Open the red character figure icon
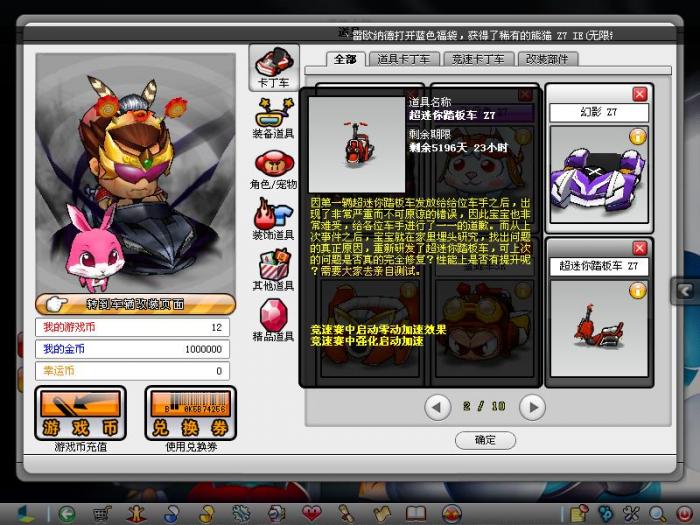The height and width of the screenshot is (525, 700). (x=136, y=514)
